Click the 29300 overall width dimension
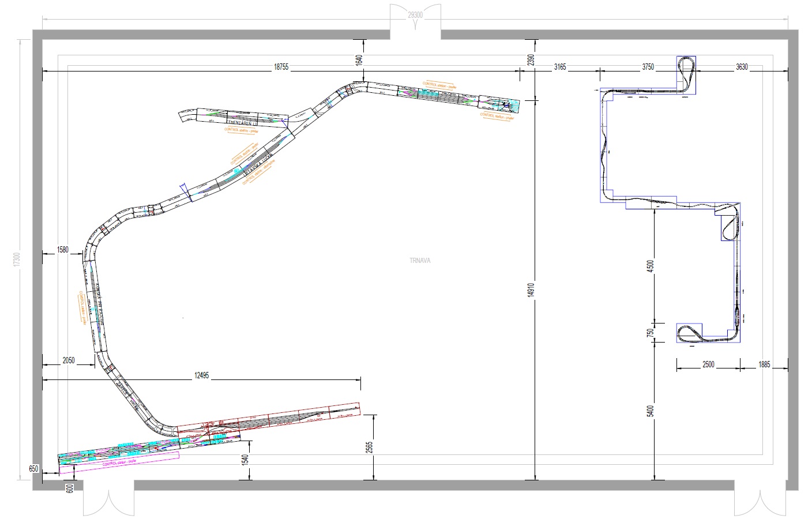Screen dimensions: 812x519 point(415,16)
